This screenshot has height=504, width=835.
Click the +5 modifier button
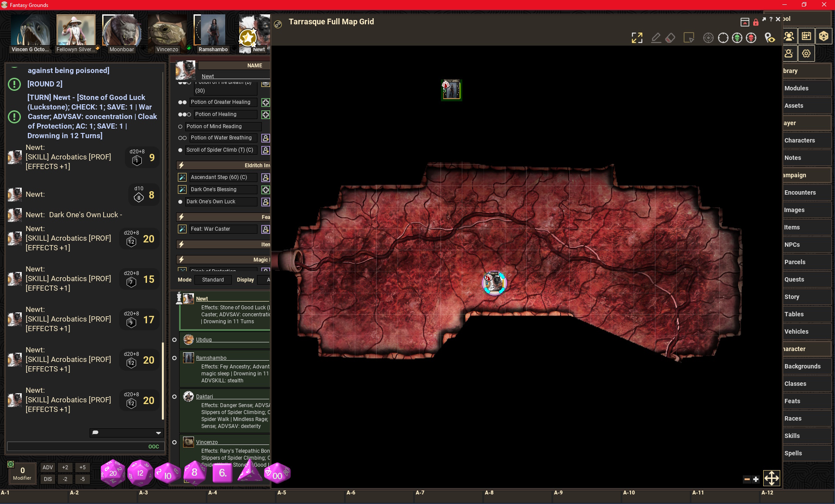pyautogui.click(x=82, y=468)
